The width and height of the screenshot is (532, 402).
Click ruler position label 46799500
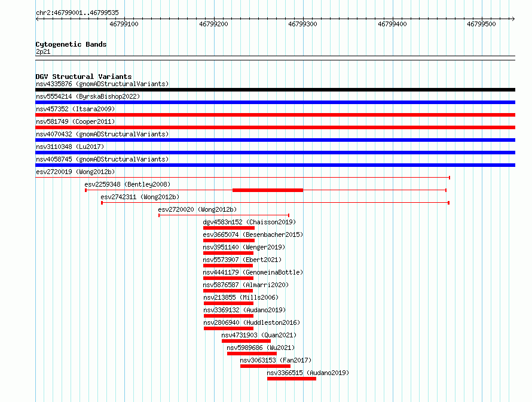[x=481, y=24]
